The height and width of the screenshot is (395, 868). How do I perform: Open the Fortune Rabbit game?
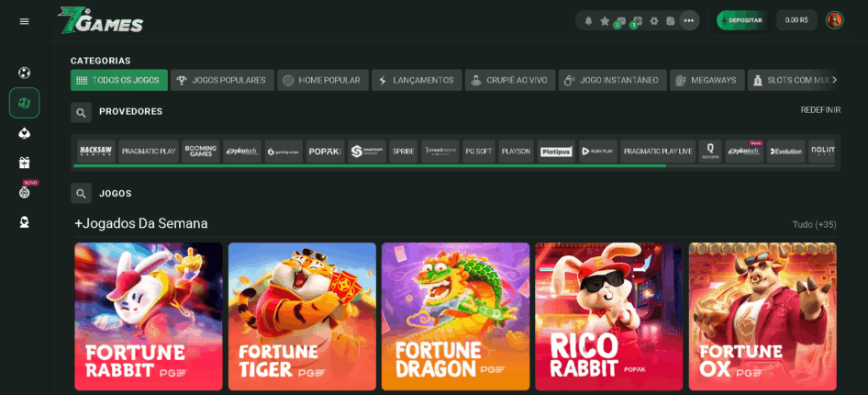149,316
